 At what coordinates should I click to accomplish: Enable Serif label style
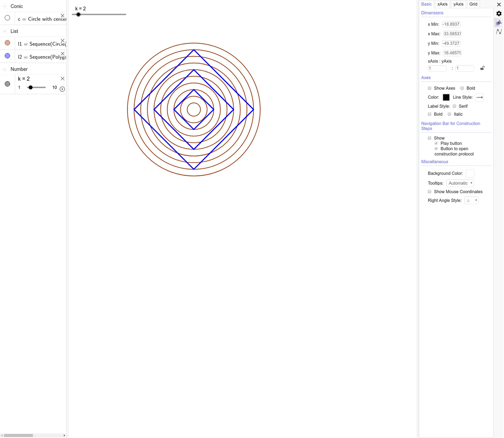click(x=455, y=106)
